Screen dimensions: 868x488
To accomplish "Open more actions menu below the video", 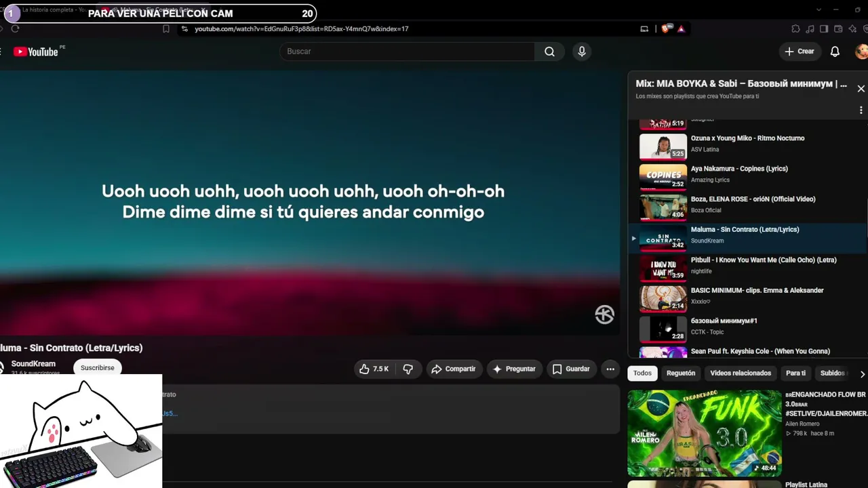I will click(x=610, y=369).
